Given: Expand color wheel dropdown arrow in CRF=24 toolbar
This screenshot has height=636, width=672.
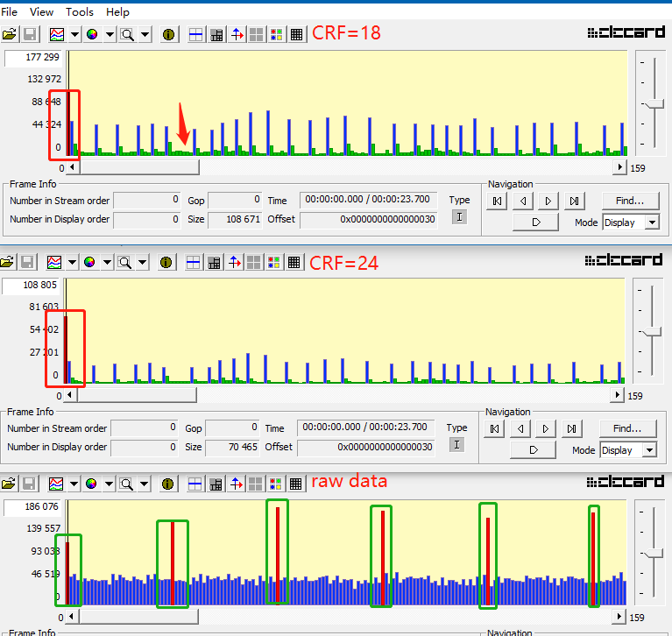Looking at the screenshot, I should tap(107, 262).
